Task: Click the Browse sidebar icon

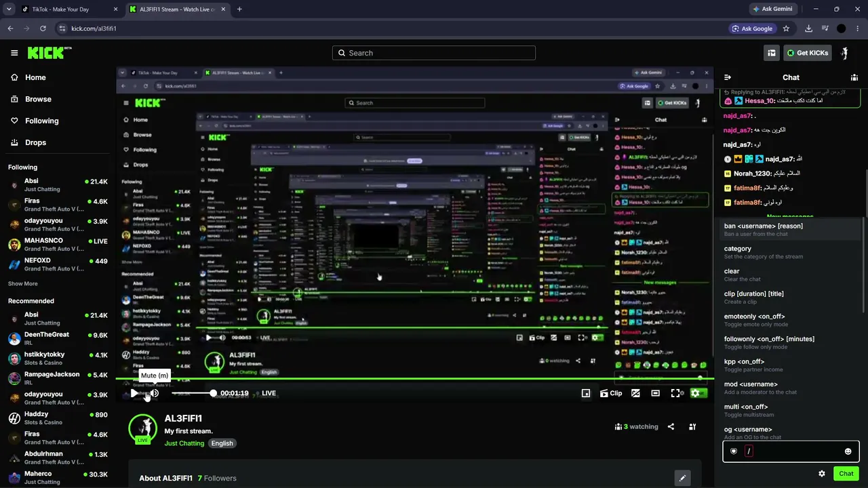Action: click(14, 99)
